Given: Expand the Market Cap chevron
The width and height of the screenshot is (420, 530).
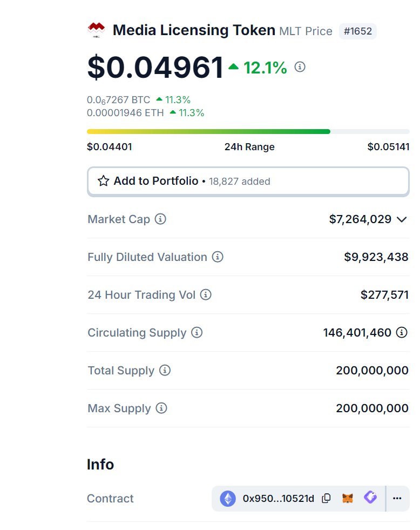Looking at the screenshot, I should point(402,219).
